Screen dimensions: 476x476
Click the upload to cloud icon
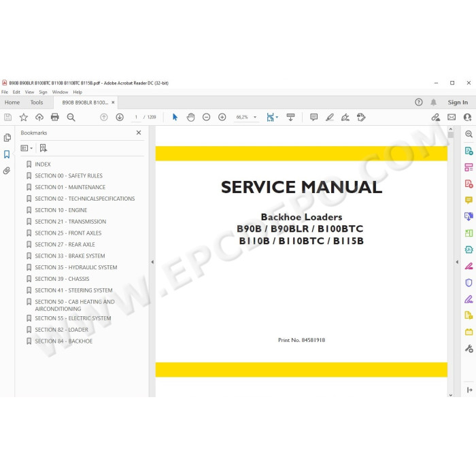[39, 117]
